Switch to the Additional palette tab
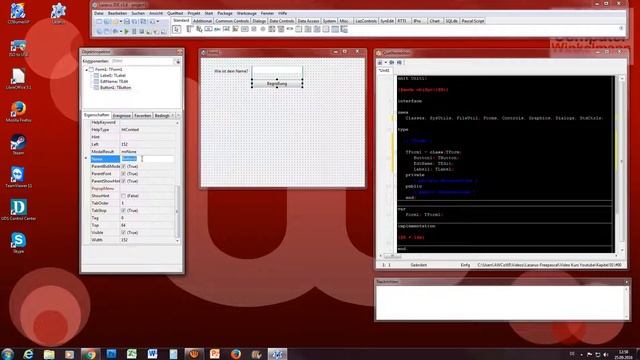Screen dimensions: 640x360 coord(202,21)
